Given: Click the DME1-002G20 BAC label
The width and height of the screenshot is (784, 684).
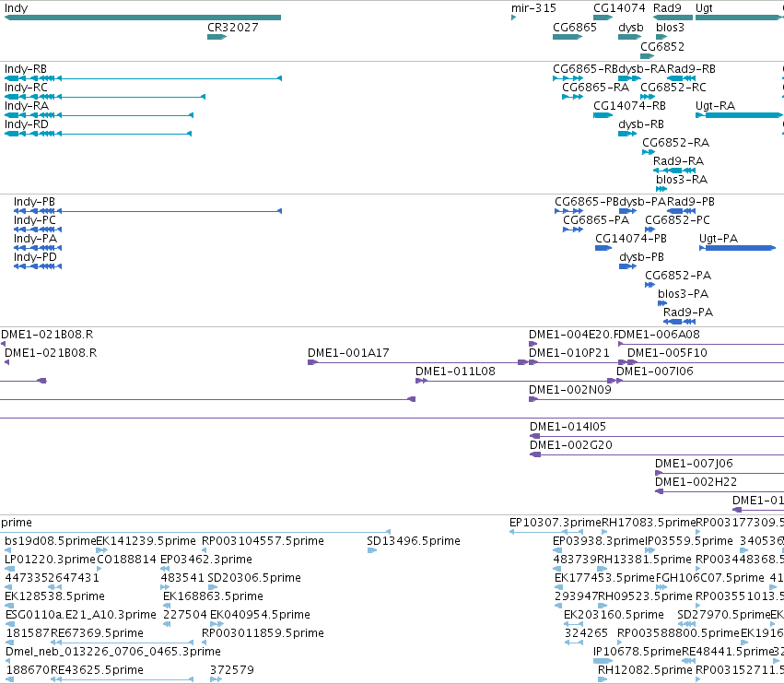Looking at the screenshot, I should 570,445.
